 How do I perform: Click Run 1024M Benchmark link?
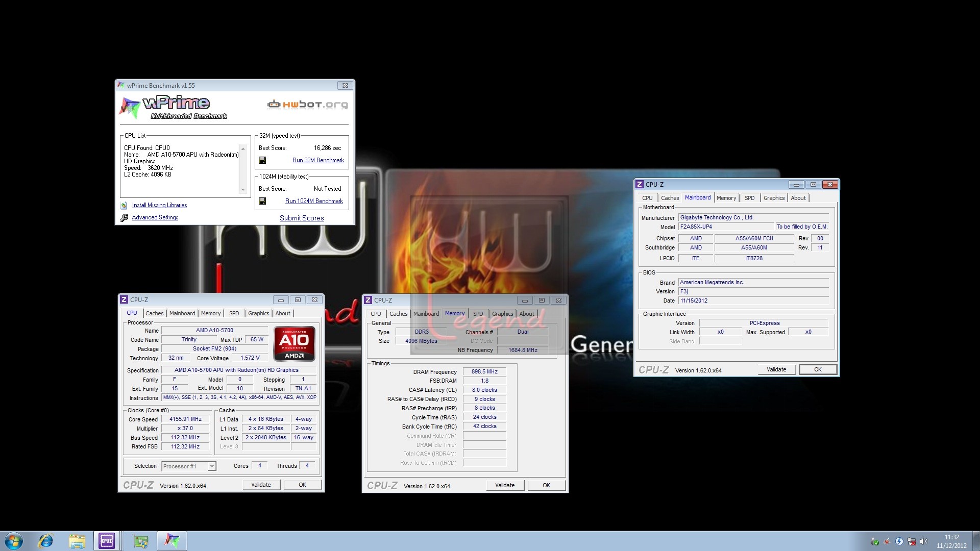314,201
